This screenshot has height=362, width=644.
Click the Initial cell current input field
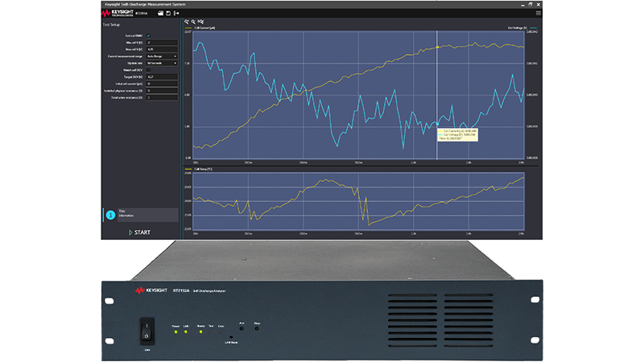tap(162, 84)
